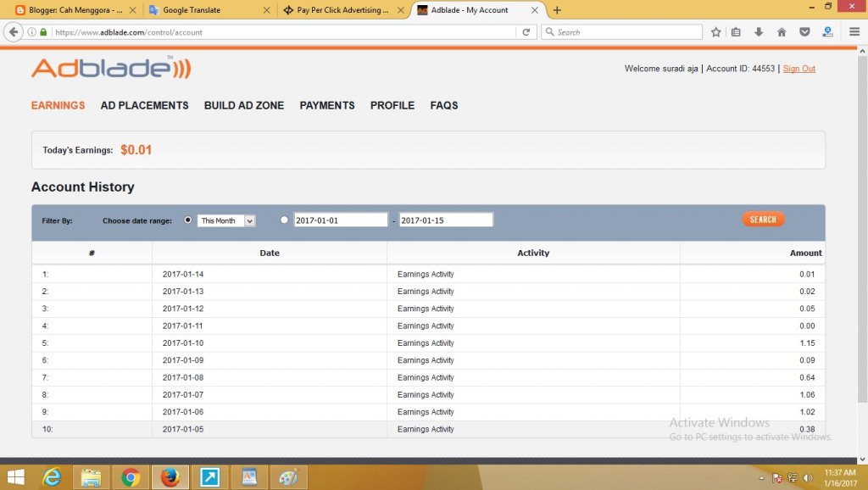Close the Blogger Cah Menggora tab
Screen dimensions: 868x490
[x=132, y=10]
